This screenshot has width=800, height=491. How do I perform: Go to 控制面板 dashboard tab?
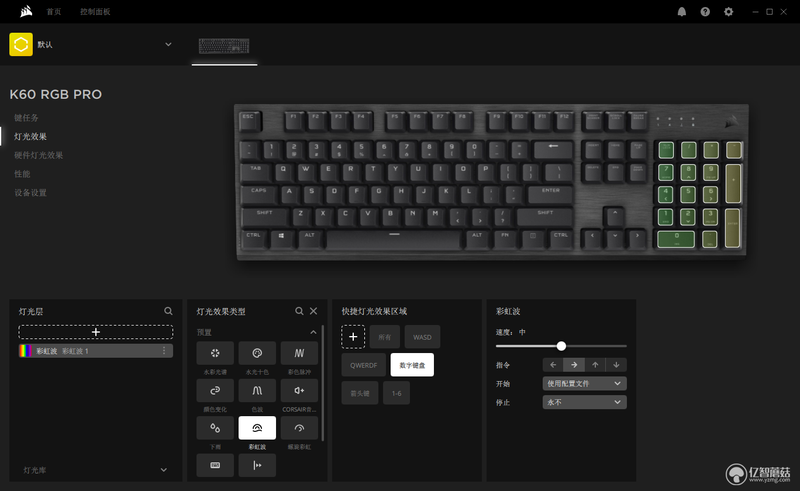(95, 12)
